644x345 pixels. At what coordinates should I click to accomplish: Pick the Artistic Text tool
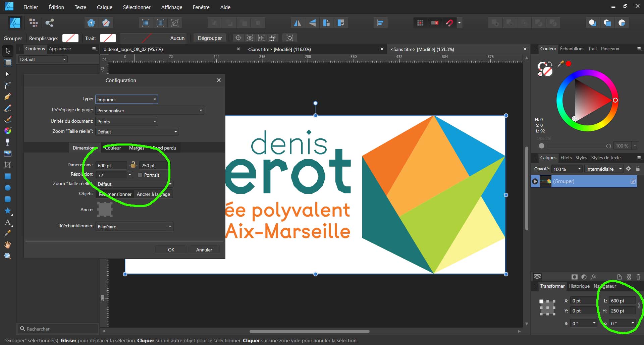tap(8, 222)
